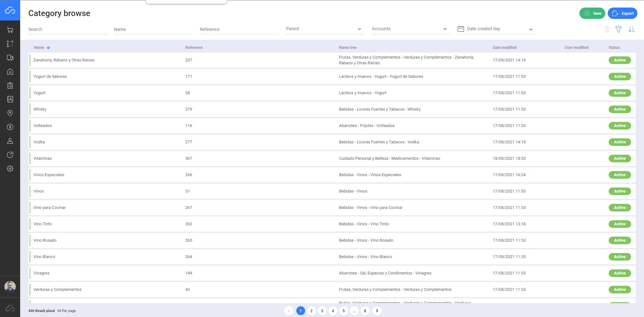Sort by Status column header
644x317 pixels.
click(614, 48)
